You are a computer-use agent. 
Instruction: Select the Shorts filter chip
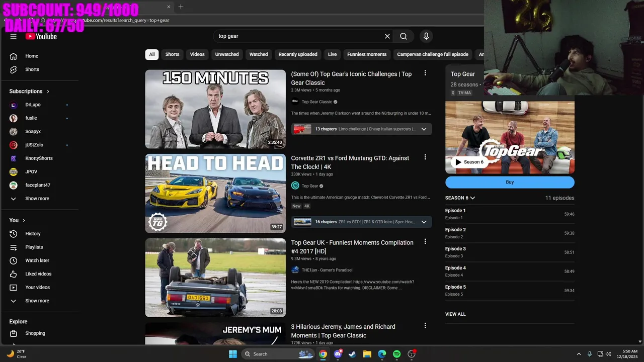(x=172, y=54)
